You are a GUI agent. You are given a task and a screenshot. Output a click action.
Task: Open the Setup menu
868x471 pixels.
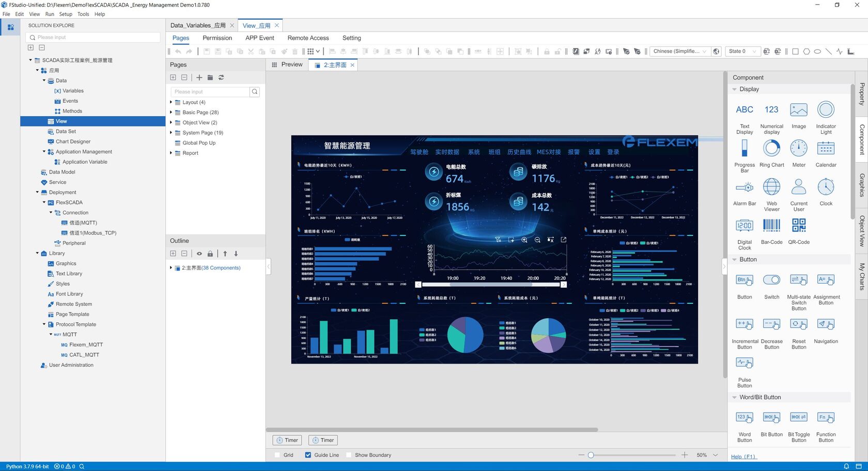coord(66,14)
